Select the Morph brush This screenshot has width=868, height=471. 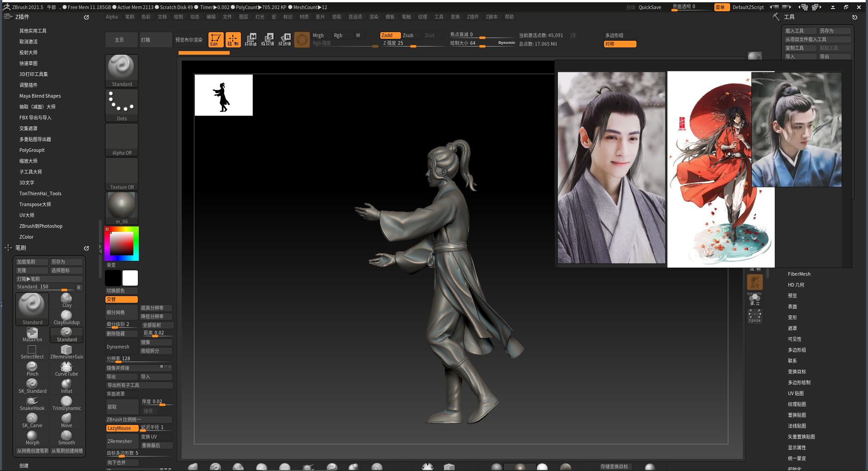[32, 438]
